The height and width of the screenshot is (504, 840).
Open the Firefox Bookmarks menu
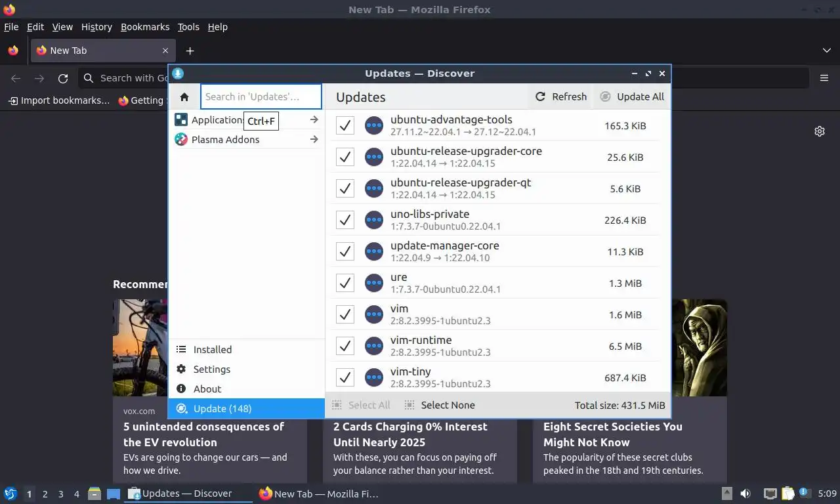(x=145, y=27)
